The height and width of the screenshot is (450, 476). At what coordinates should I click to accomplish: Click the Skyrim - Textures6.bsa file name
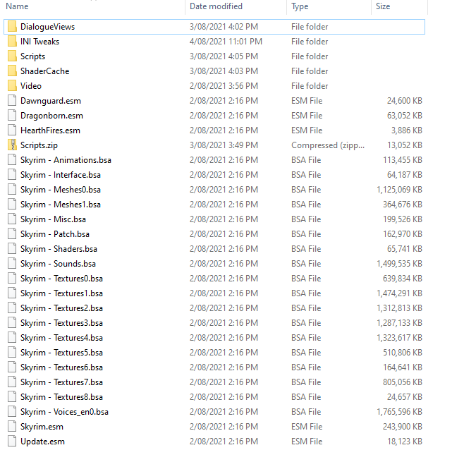61,367
